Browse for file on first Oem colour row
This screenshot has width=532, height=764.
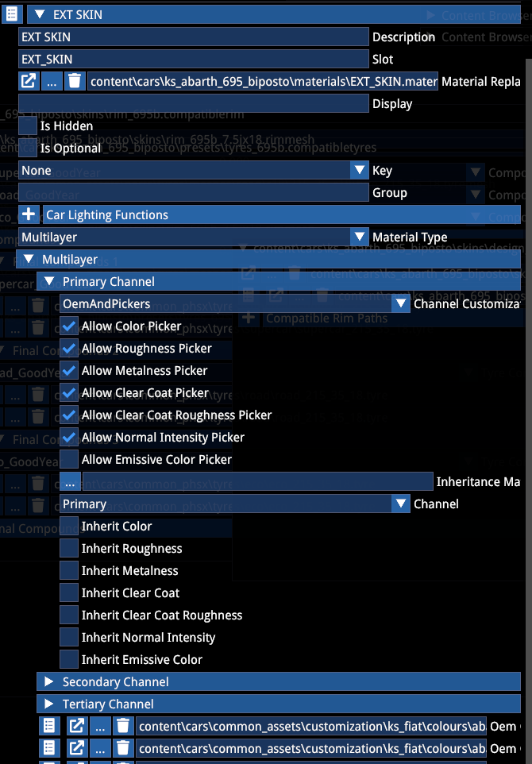click(100, 727)
